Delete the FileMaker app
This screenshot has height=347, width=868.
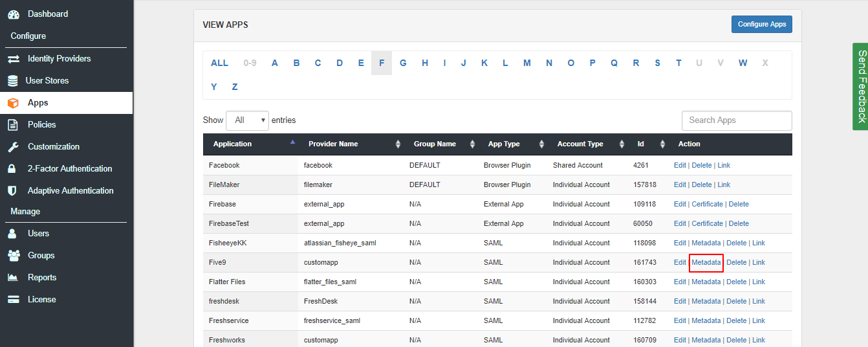pyautogui.click(x=702, y=185)
